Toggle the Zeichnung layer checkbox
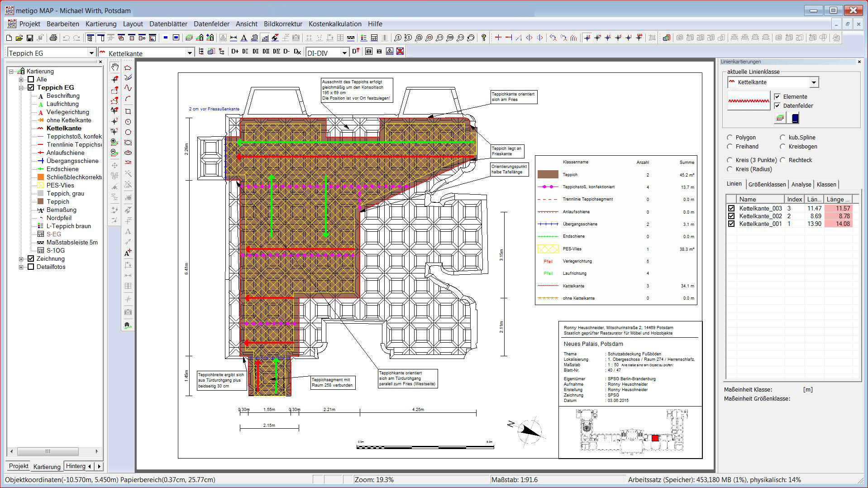This screenshot has height=488, width=868. point(31,258)
